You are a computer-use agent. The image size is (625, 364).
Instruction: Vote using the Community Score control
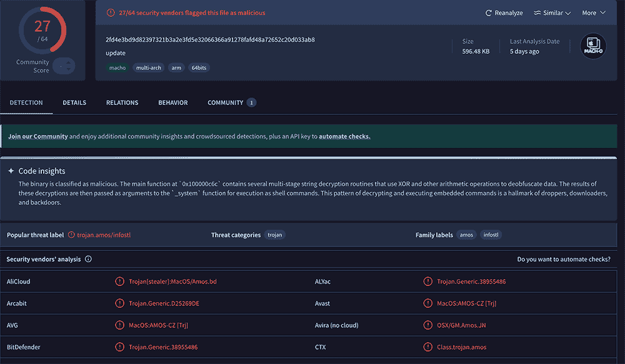pyautogui.click(x=64, y=66)
